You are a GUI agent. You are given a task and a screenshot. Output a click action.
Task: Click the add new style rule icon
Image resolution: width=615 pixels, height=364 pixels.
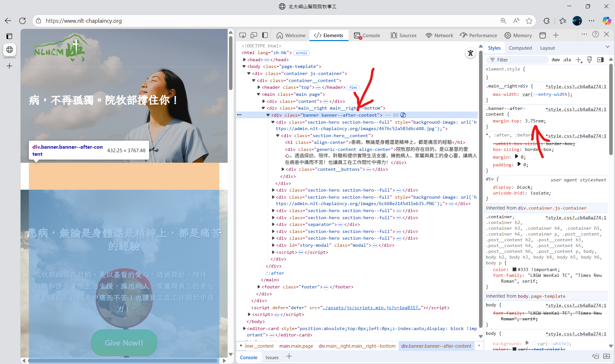tap(578, 60)
